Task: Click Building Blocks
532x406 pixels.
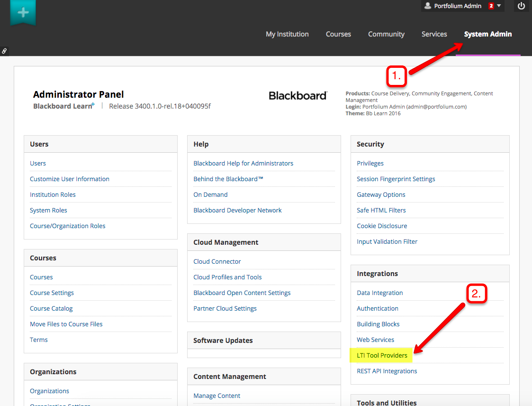Action: (379, 324)
